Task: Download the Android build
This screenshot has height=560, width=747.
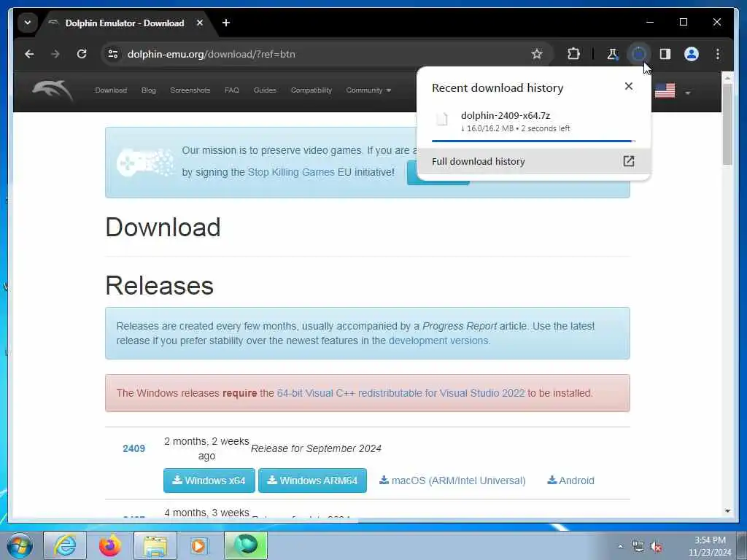Action: [x=570, y=481]
